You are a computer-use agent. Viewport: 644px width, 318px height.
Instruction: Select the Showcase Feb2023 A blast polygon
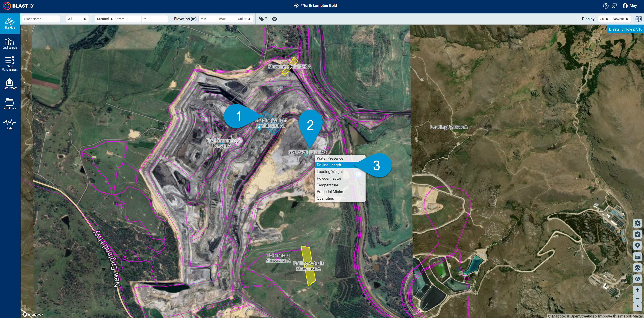tap(290, 66)
